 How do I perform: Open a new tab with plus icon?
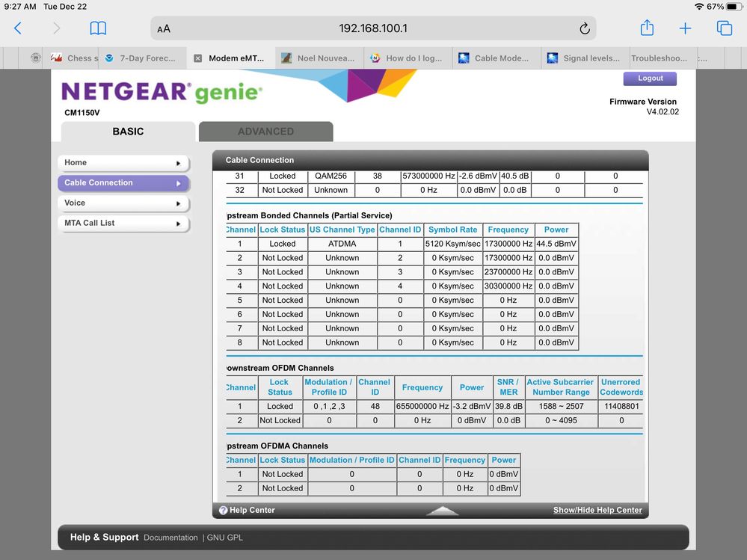point(685,28)
